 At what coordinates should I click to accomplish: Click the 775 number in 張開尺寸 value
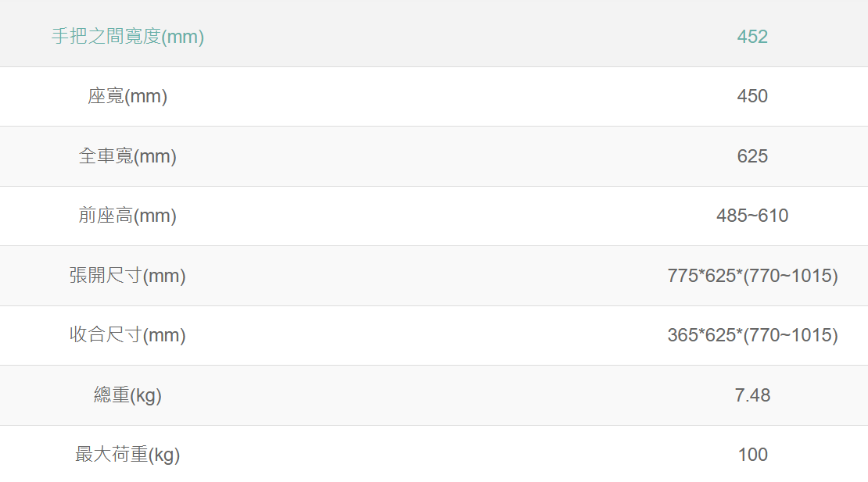(682, 276)
